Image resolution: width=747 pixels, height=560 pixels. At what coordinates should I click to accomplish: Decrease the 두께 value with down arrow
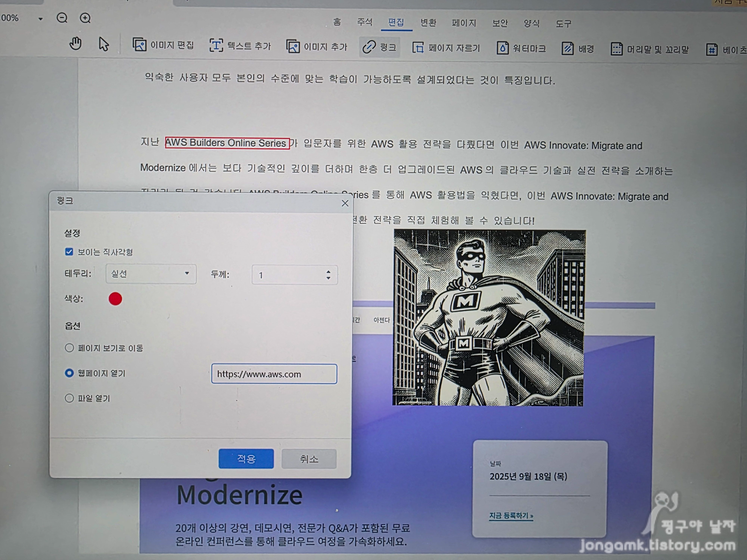[328, 278]
